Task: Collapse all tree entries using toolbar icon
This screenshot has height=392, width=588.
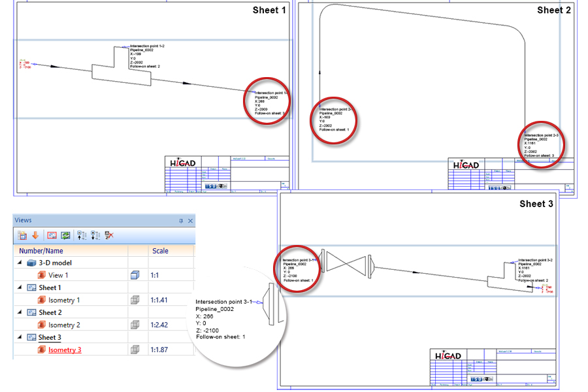Action: 82,236
